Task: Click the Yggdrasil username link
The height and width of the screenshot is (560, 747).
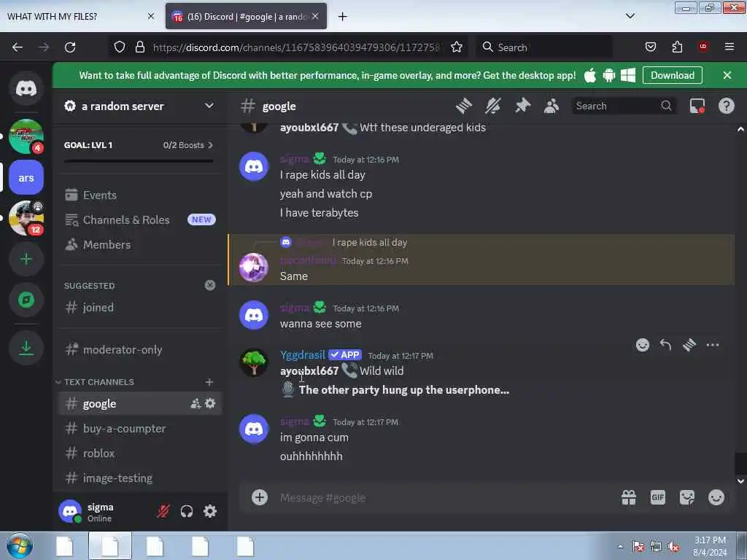Action: click(x=303, y=355)
